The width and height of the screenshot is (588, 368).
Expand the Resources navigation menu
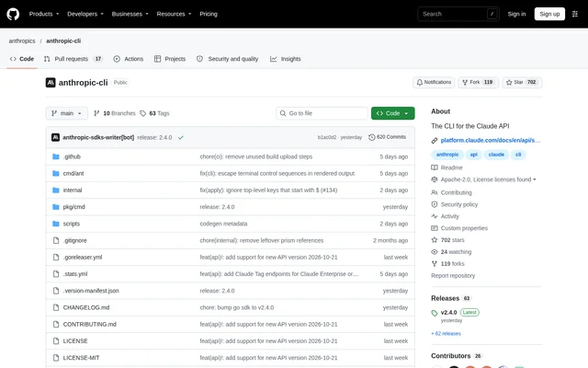click(x=174, y=14)
